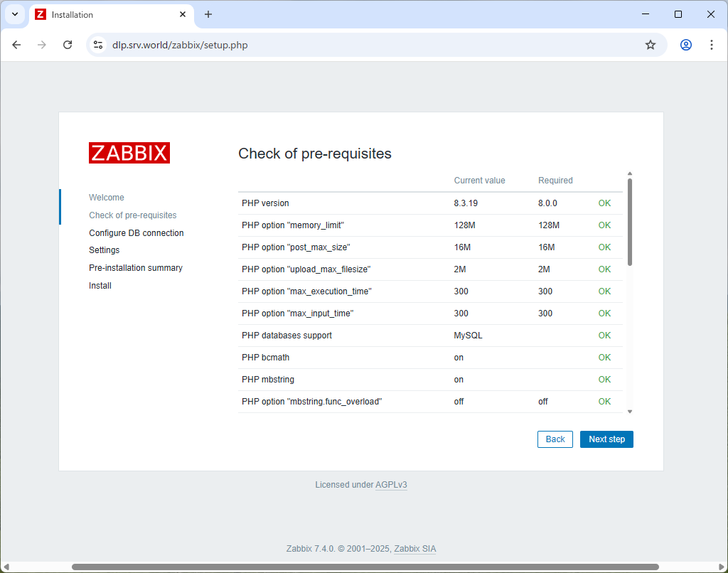Open the Zabbix SIA link
728x573 pixels.
click(414, 548)
